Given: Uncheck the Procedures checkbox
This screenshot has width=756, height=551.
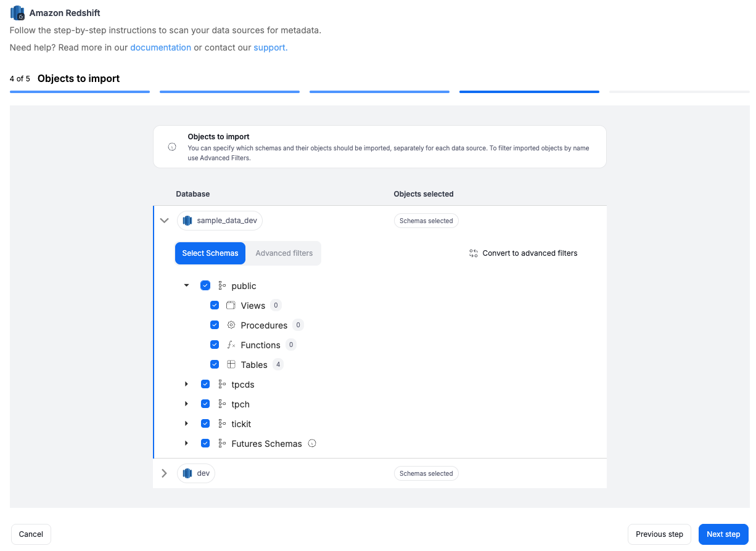Looking at the screenshot, I should pyautogui.click(x=215, y=325).
